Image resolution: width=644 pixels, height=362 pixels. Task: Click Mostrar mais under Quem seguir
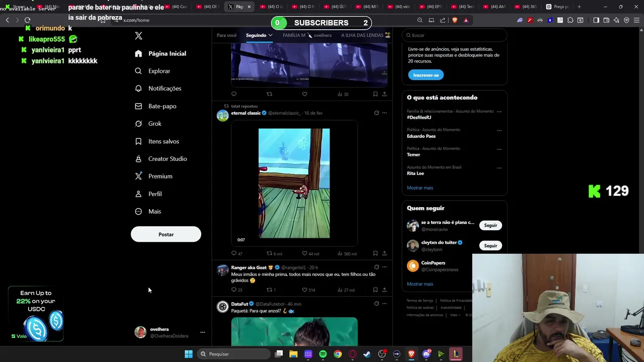pyautogui.click(x=420, y=284)
